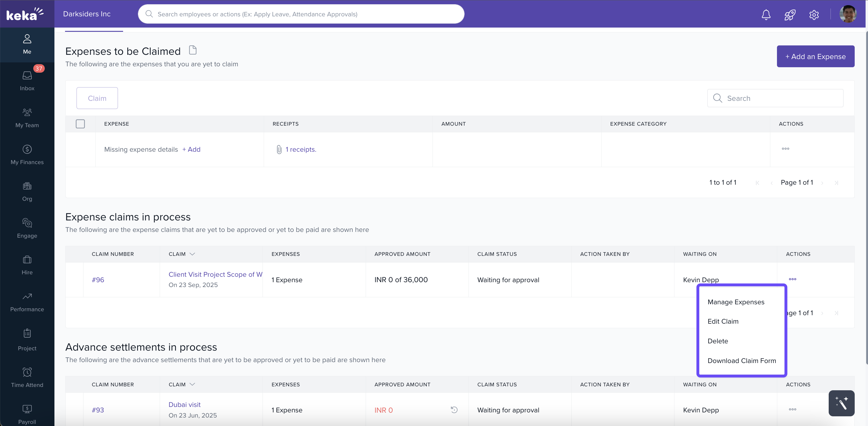868x426 pixels.
Task: Open the Performance sidebar section
Action: pyautogui.click(x=27, y=302)
